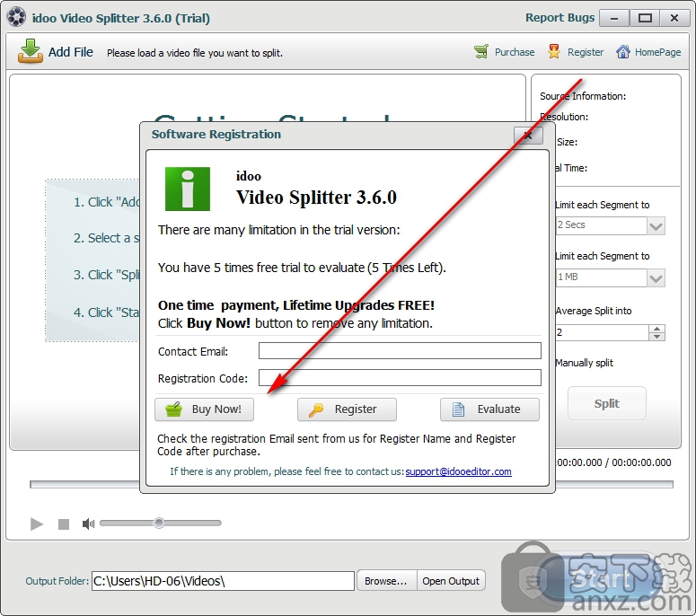696x616 pixels.
Task: Click the Average Split into number field
Action: click(602, 332)
